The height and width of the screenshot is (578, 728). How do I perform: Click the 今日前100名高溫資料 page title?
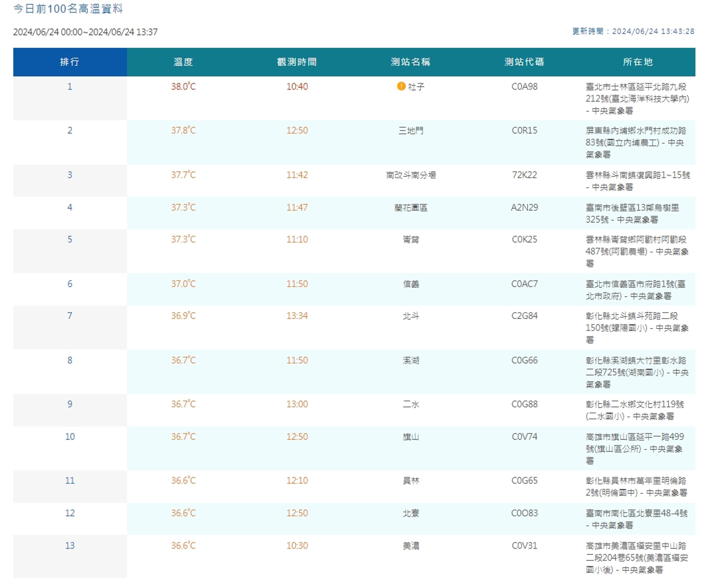point(68,9)
